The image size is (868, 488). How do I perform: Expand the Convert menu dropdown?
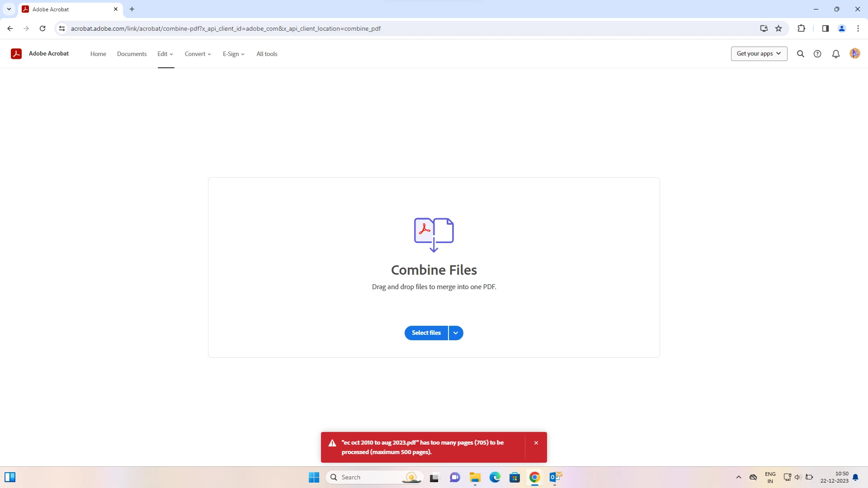click(x=198, y=54)
